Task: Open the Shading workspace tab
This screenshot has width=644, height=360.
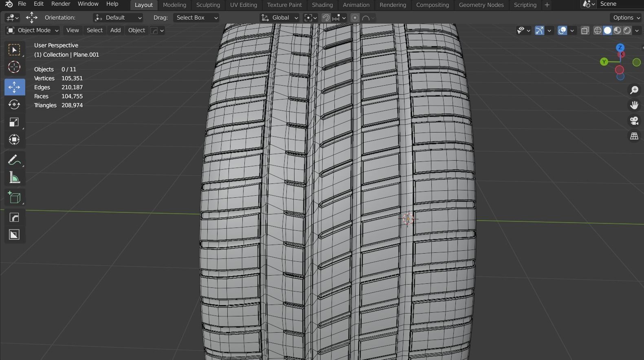Action: 322,5
